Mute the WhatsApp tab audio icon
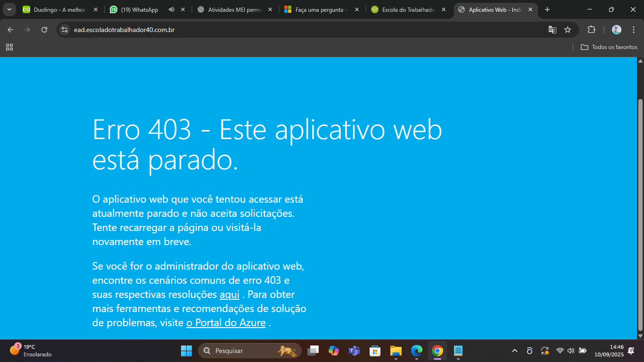 [x=171, y=9]
